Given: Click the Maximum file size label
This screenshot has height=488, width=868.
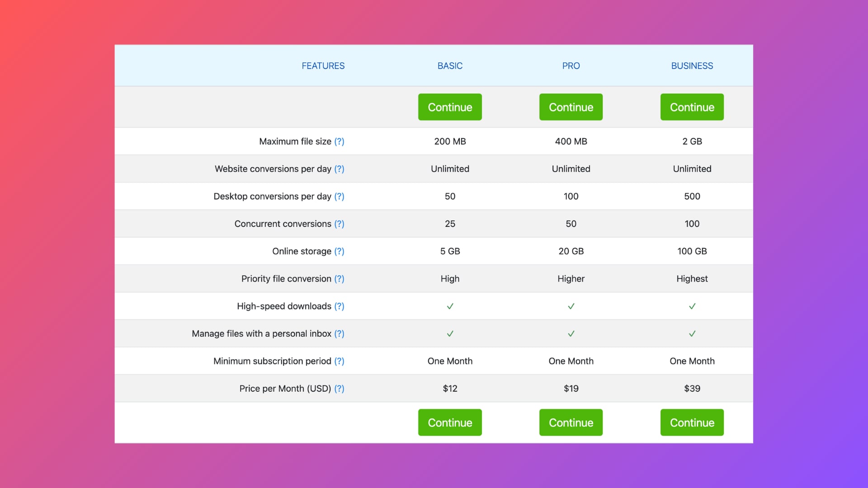Looking at the screenshot, I should (x=295, y=141).
